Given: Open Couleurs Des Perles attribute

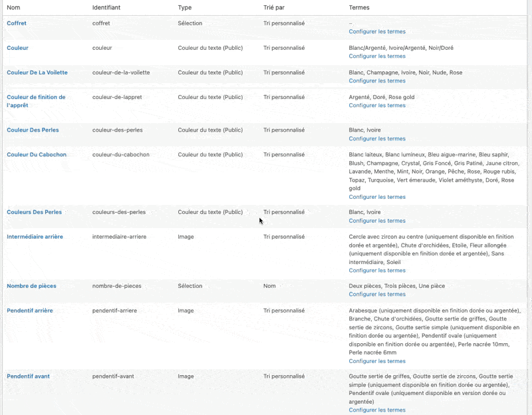Looking at the screenshot, I should (x=35, y=212).
